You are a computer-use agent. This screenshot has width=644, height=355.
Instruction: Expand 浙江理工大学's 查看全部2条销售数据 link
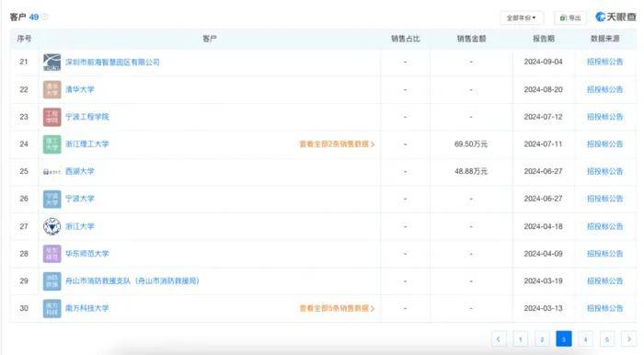click(x=337, y=144)
